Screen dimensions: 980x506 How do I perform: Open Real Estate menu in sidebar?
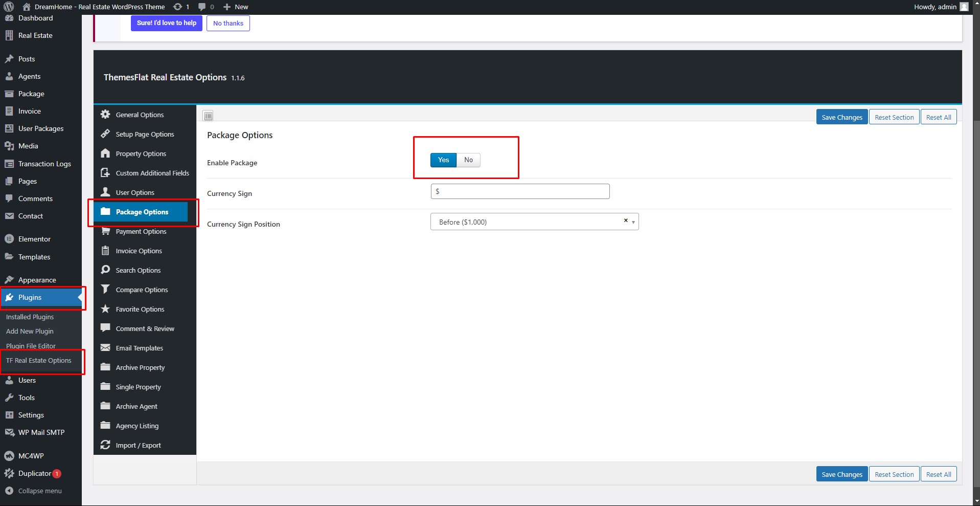pyautogui.click(x=41, y=35)
